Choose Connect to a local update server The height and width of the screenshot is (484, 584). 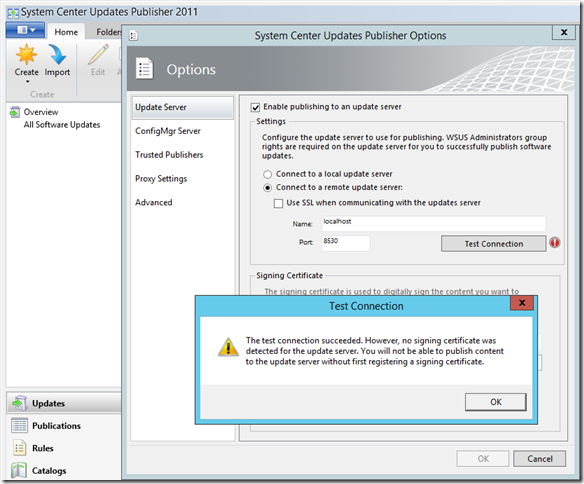(x=267, y=174)
